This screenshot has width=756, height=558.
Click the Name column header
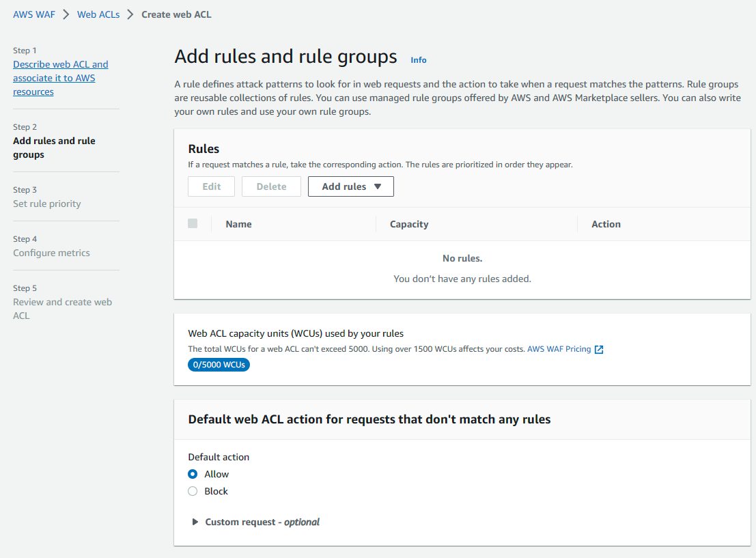[x=239, y=224]
